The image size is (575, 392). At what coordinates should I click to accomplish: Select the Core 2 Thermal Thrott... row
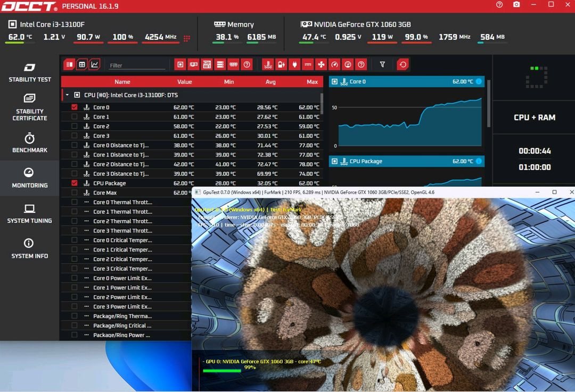tap(126, 221)
